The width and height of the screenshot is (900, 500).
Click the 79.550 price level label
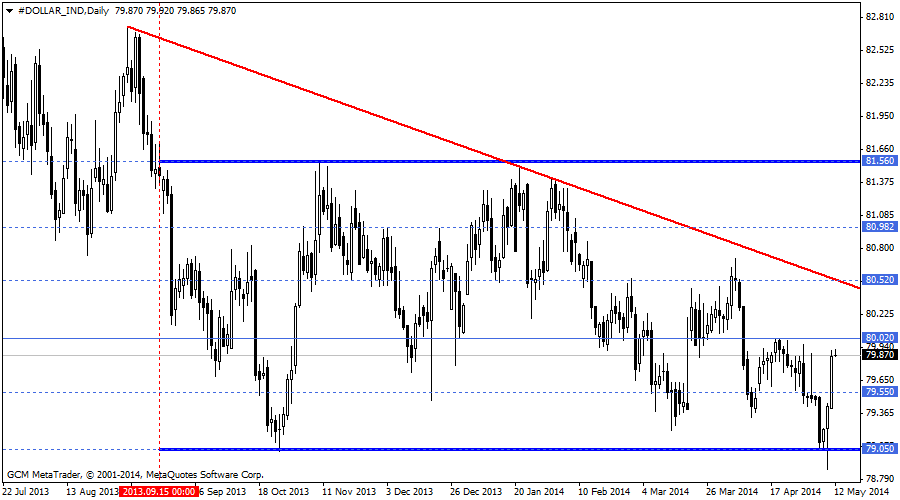879,393
